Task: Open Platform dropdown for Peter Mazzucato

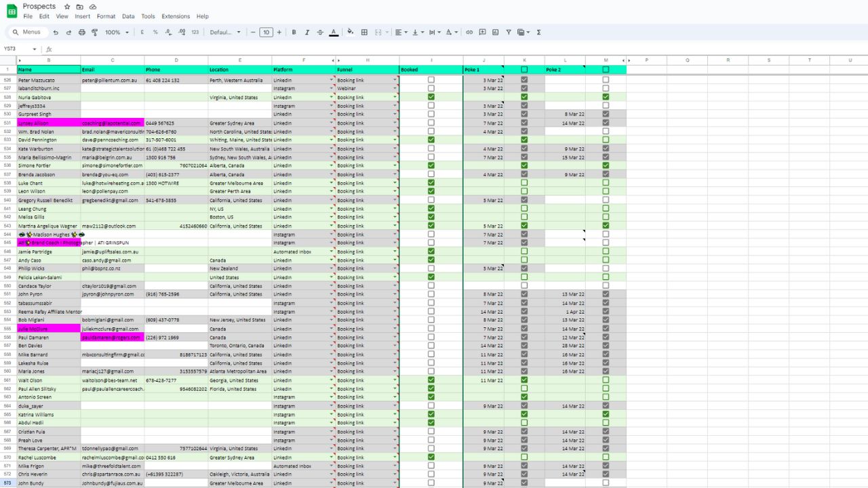Action: point(332,80)
